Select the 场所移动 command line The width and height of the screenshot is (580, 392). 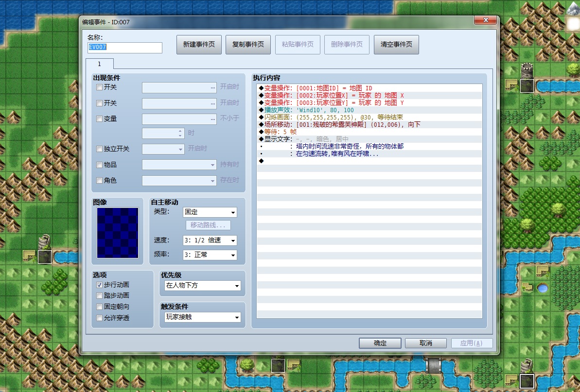[x=369, y=124]
